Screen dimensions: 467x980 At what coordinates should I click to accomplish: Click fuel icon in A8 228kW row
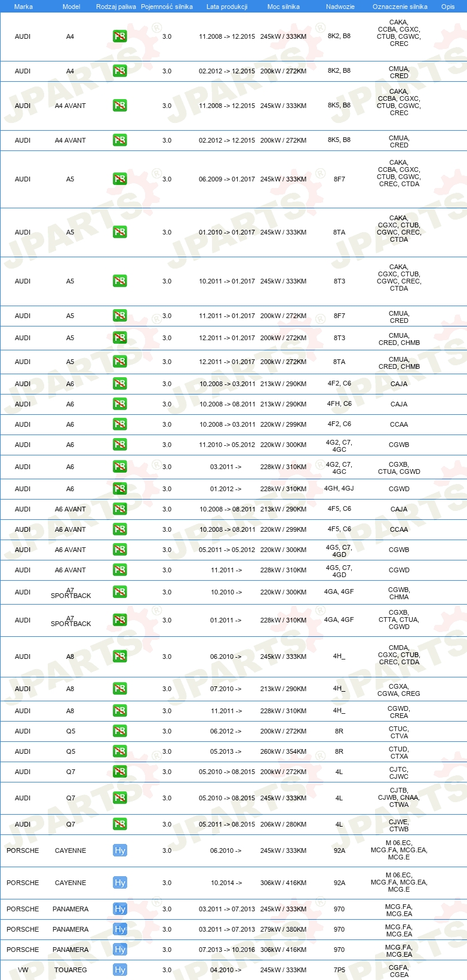pyautogui.click(x=120, y=711)
